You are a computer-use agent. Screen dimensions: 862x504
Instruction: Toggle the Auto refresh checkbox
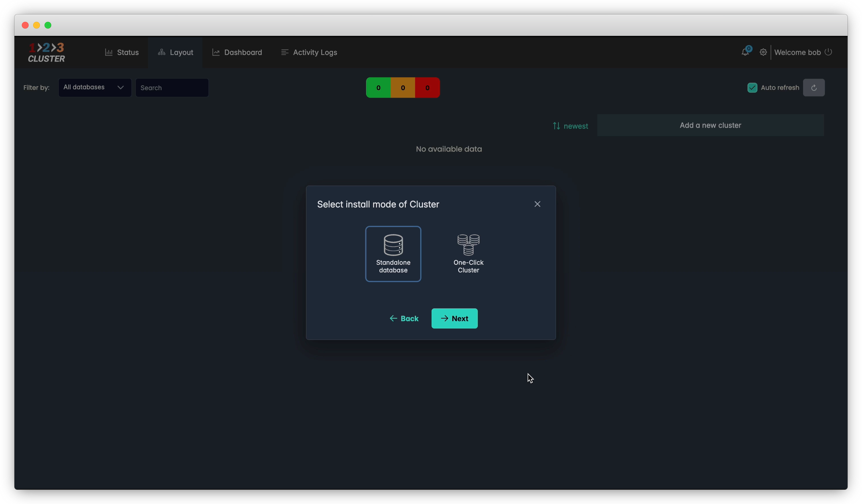(x=752, y=87)
